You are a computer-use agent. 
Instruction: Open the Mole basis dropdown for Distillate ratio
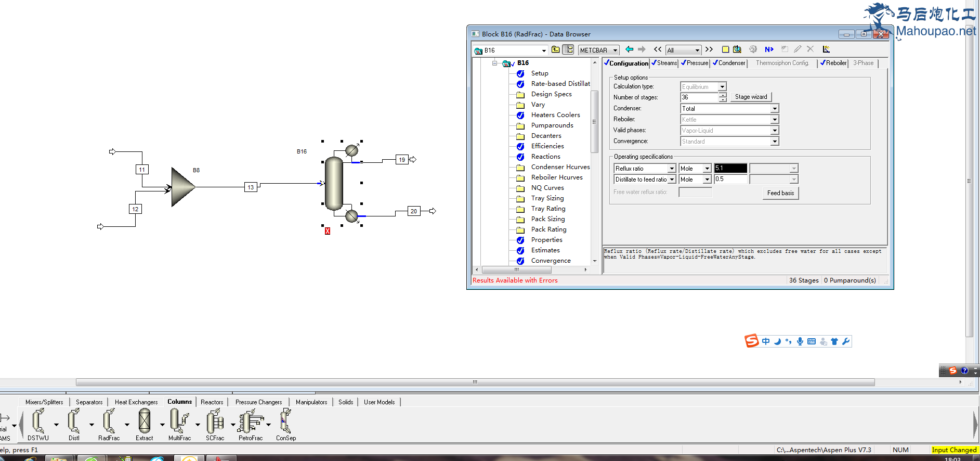(x=707, y=180)
